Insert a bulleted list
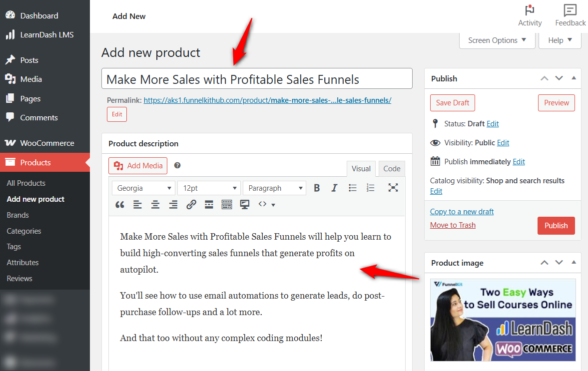This screenshot has height=371, width=588. click(x=353, y=188)
